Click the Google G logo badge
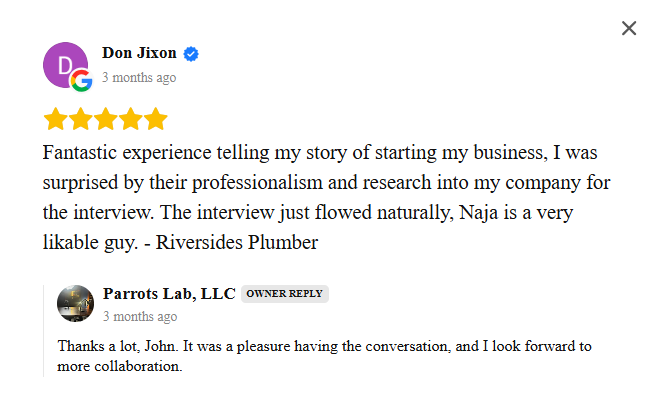 point(81,82)
